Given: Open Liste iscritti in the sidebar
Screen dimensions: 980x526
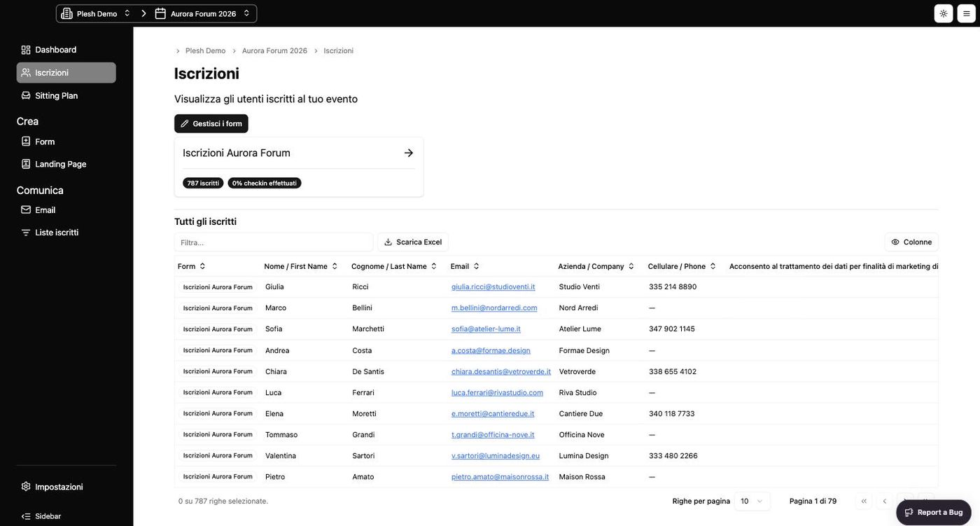Looking at the screenshot, I should [x=66, y=233].
